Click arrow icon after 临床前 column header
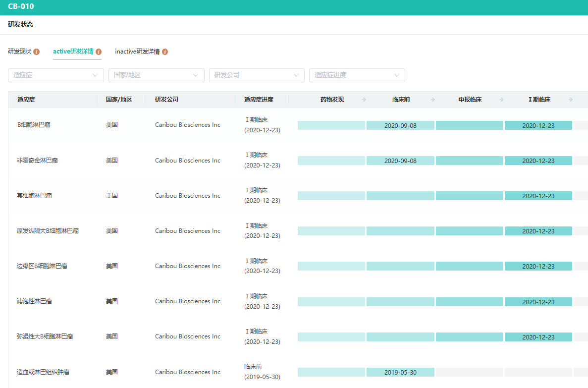This screenshot has height=388, width=588. tap(433, 100)
